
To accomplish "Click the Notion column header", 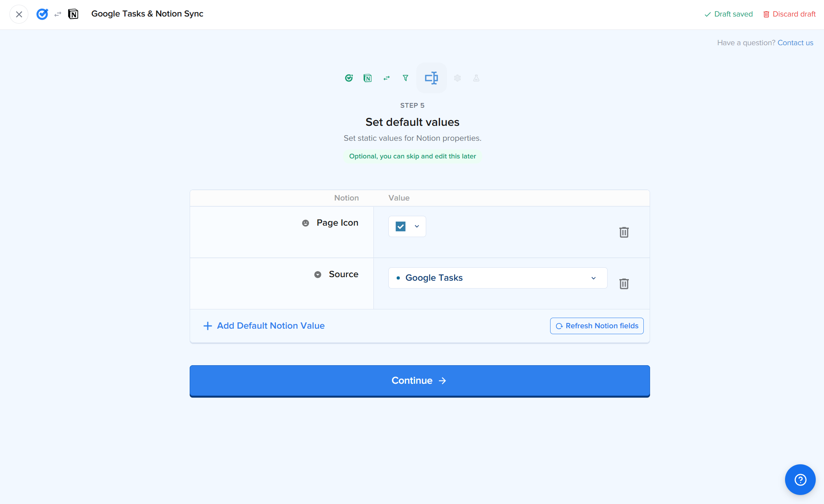I will pyautogui.click(x=346, y=198).
